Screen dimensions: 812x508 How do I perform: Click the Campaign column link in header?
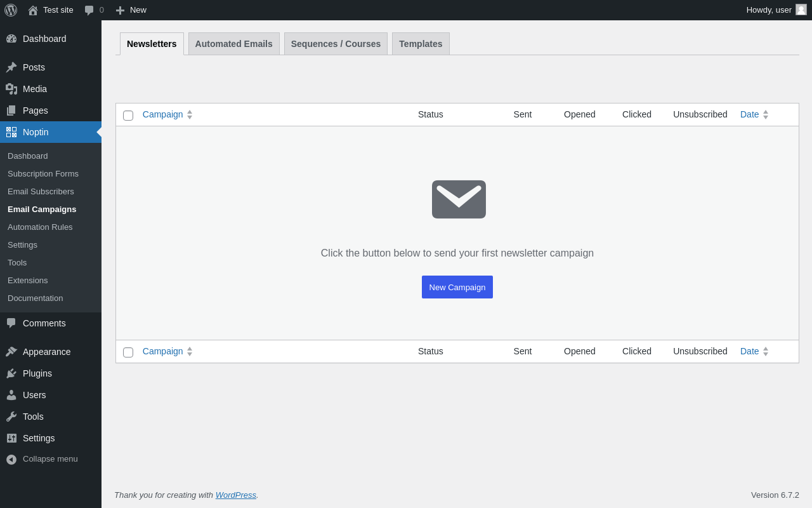tap(162, 114)
